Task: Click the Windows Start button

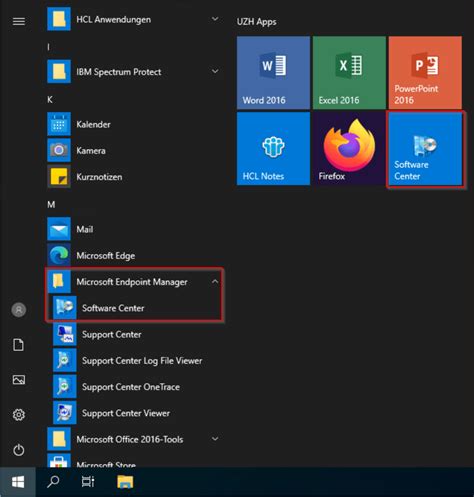Action: 18,482
